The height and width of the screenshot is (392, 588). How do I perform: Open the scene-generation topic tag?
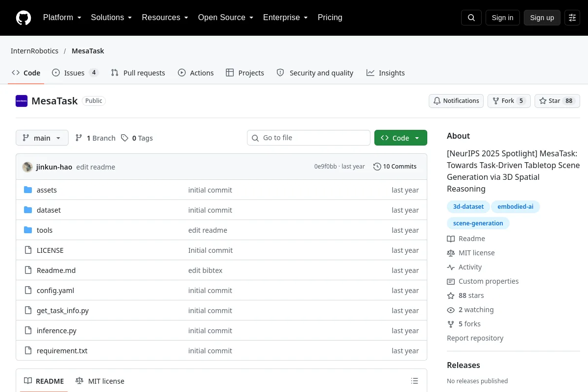[x=478, y=223]
